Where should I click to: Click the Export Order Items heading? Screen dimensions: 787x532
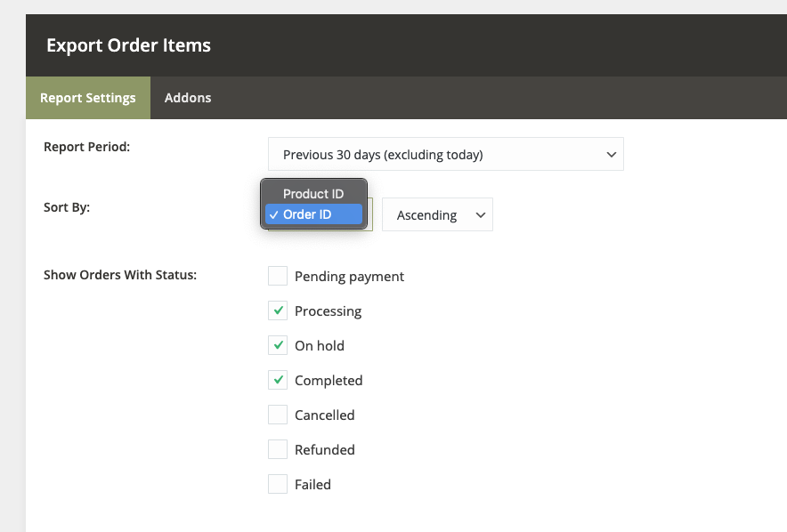[x=128, y=45]
